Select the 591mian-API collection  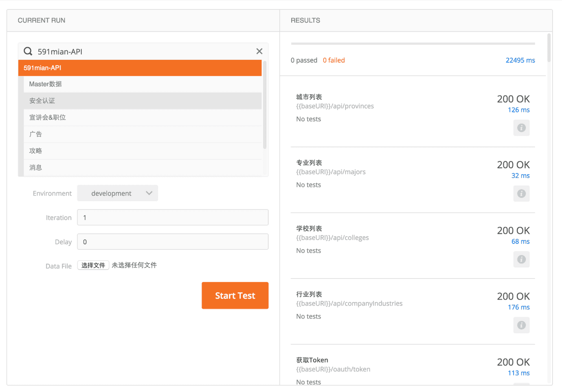pyautogui.click(x=140, y=68)
